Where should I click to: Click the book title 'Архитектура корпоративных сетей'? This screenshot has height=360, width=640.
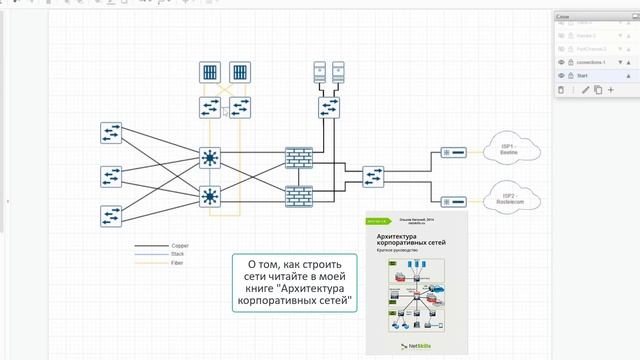tap(411, 240)
